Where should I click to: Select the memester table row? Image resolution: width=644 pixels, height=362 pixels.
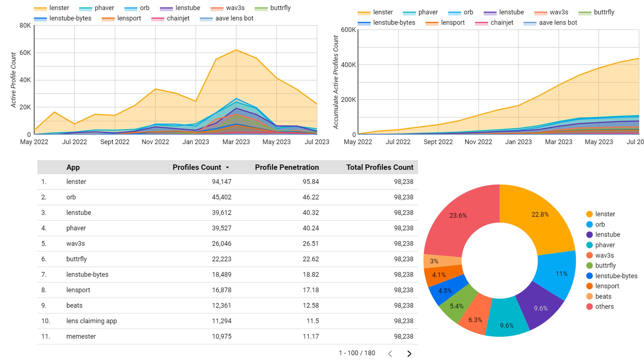(81, 336)
